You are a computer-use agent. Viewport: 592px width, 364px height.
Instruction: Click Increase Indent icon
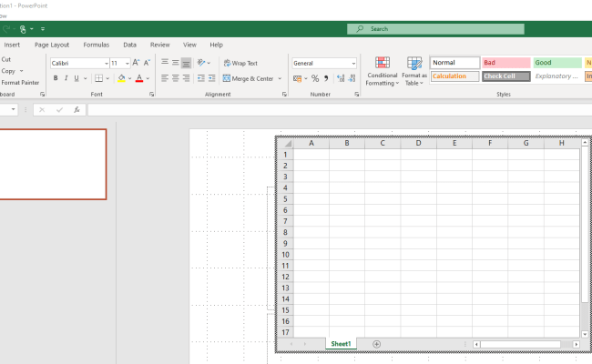click(x=212, y=78)
